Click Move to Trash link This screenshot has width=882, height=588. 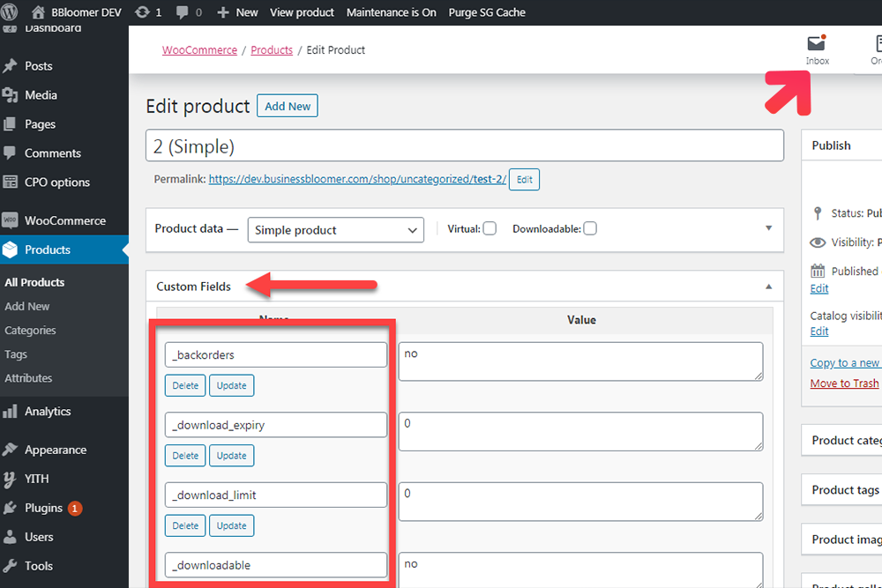point(844,383)
